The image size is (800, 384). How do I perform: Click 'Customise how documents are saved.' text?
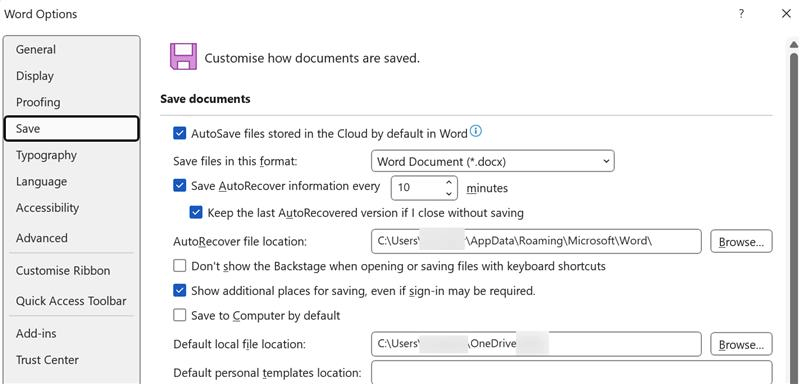312,58
